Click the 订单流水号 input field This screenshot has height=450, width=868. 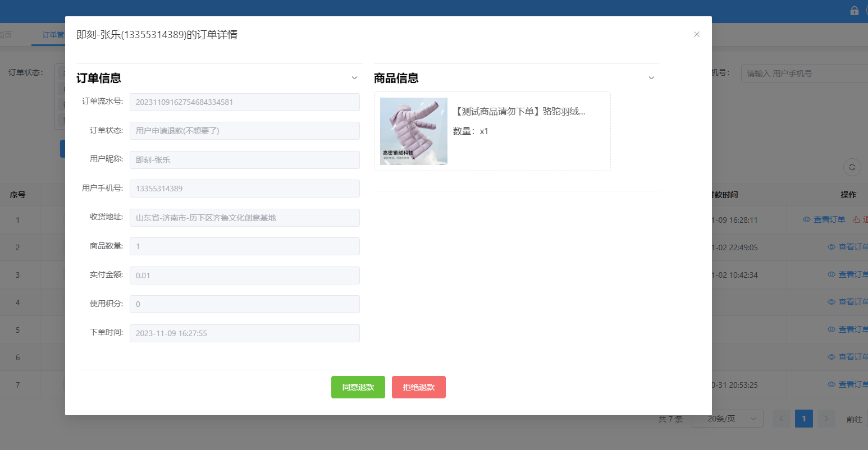[x=244, y=102]
